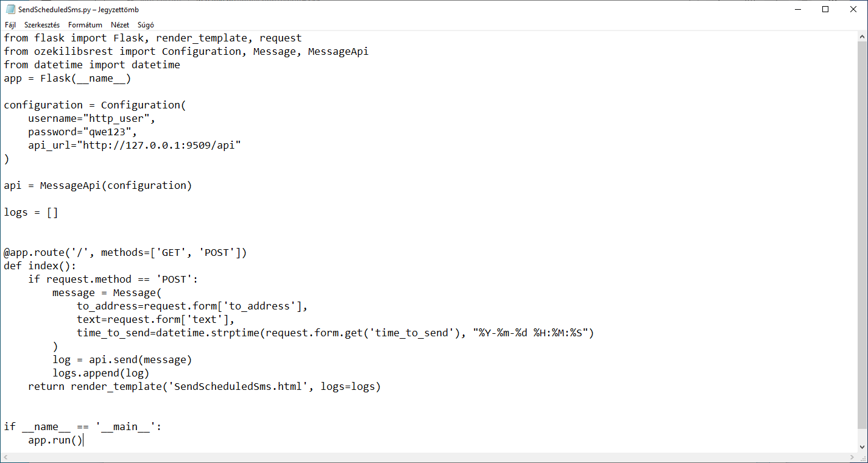
Task: Open the Súgó menu
Action: click(x=146, y=25)
